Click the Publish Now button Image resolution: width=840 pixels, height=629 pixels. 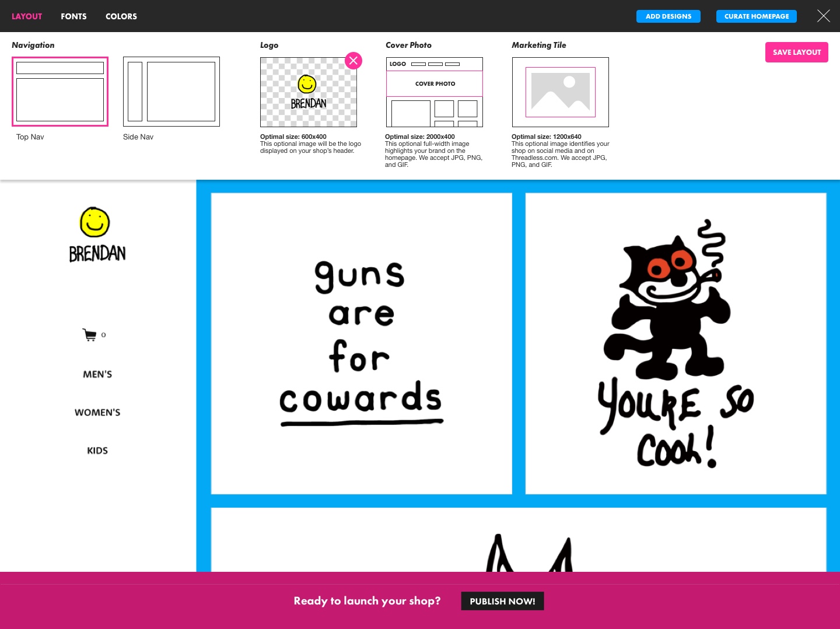502,601
